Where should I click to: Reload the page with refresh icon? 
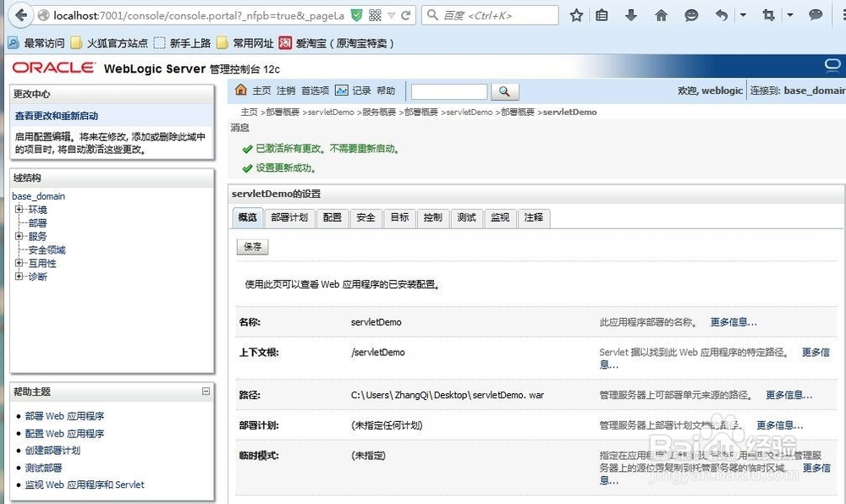click(x=406, y=15)
